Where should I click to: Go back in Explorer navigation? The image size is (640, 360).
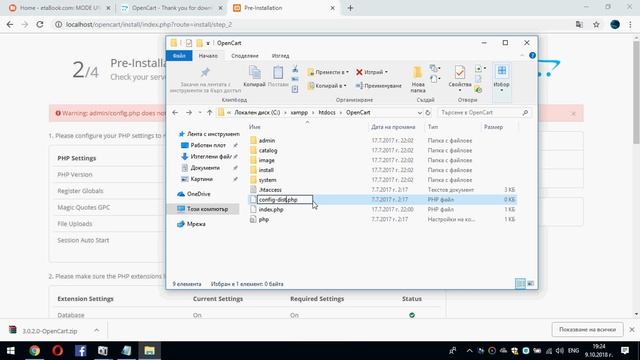[175, 112]
